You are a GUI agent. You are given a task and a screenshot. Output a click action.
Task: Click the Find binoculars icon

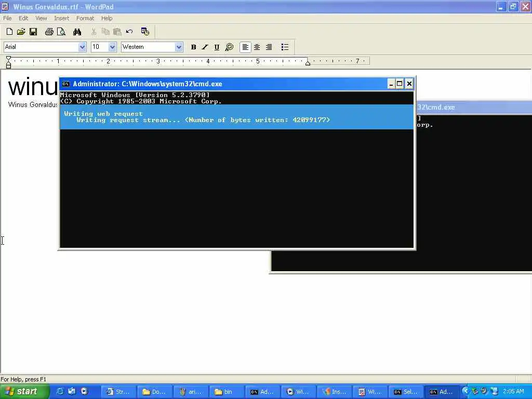coord(77,32)
